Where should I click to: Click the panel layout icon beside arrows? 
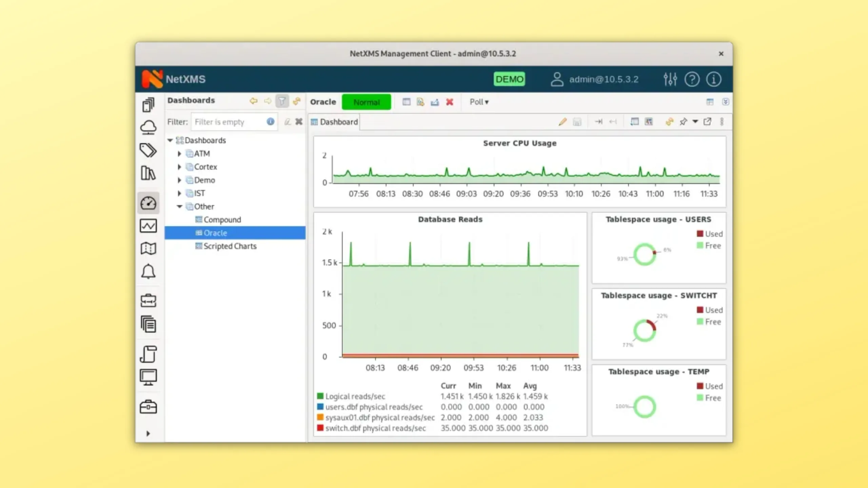click(634, 122)
